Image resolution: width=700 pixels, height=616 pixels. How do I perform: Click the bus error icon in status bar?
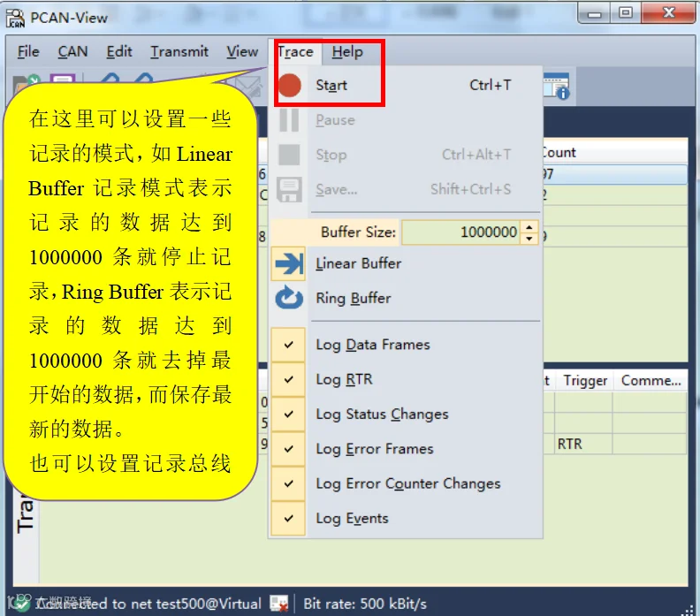[x=279, y=604]
